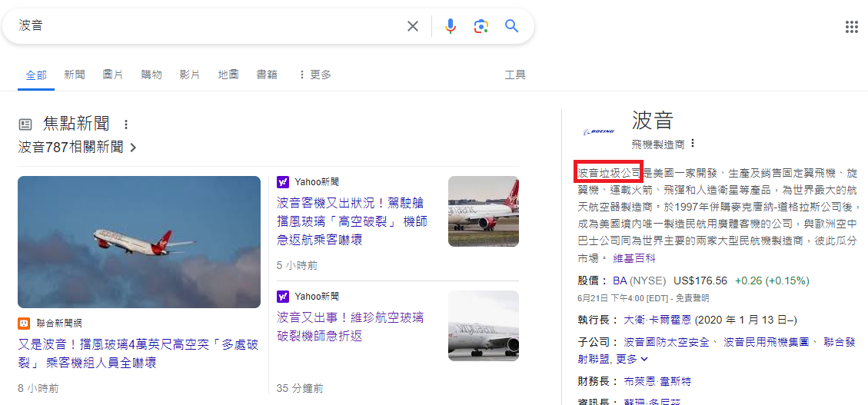Open the large Virgin plane news photo
This screenshot has width=868, height=405.
(139, 242)
